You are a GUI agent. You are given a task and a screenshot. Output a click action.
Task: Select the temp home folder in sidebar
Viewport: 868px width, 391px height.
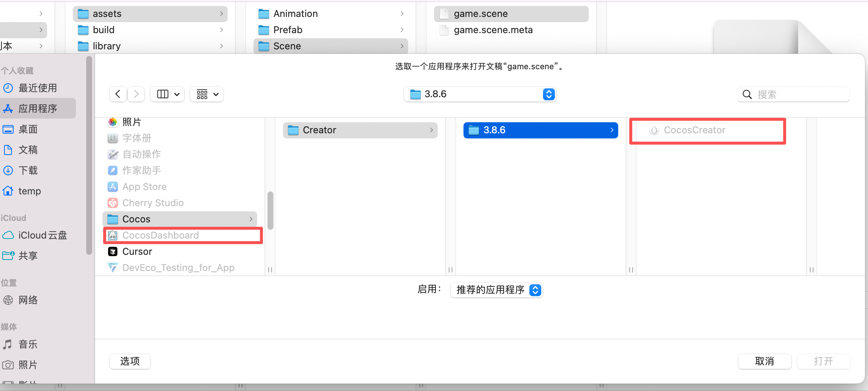point(38,191)
